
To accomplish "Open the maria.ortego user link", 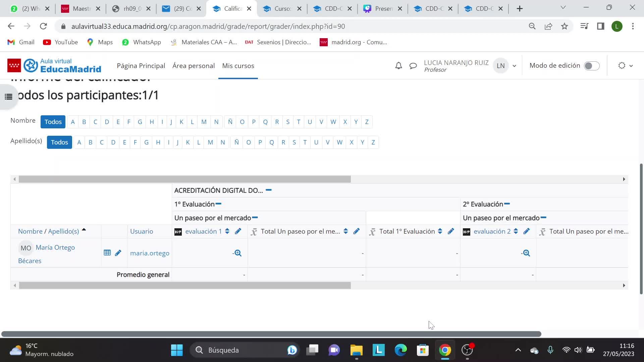I will (x=150, y=253).
